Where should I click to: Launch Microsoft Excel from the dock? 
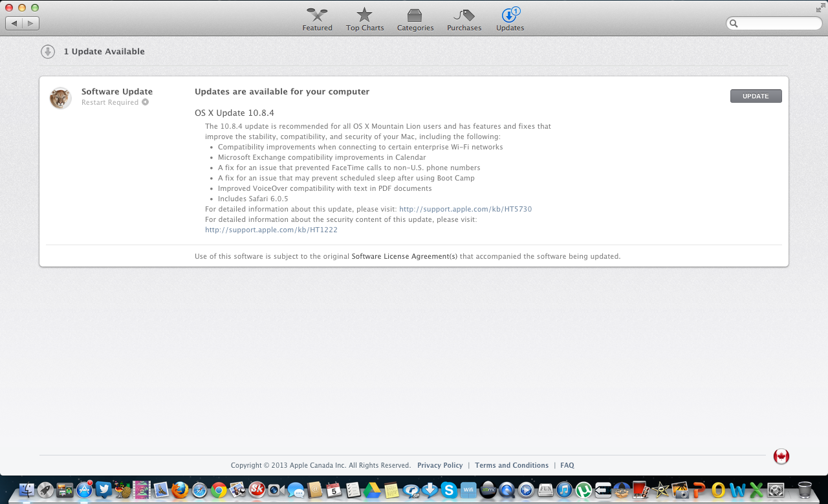pos(756,490)
